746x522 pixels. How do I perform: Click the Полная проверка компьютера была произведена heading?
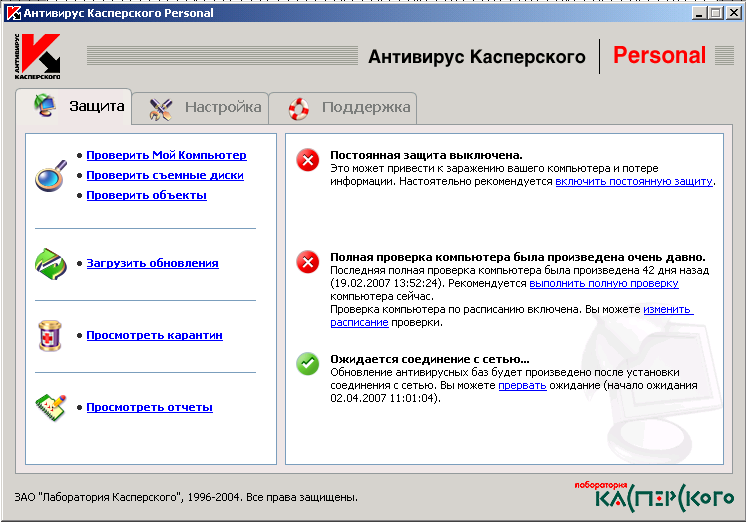pyautogui.click(x=518, y=257)
